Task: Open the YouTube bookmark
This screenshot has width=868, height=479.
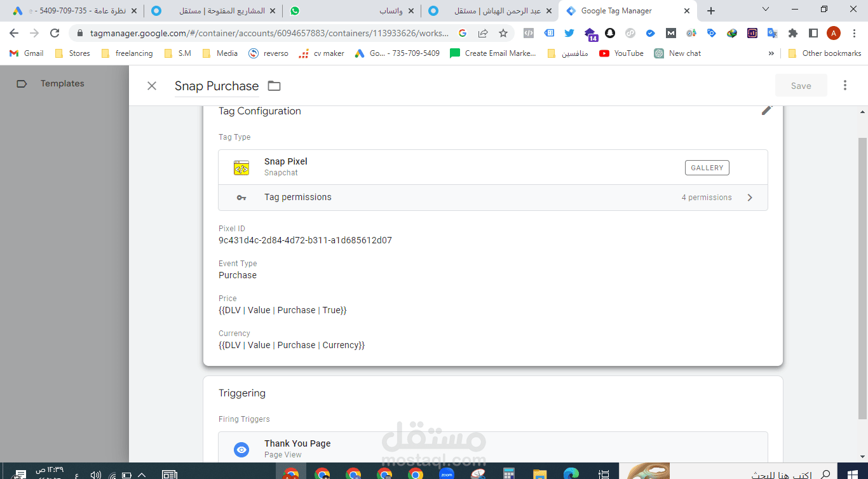Action: point(621,53)
